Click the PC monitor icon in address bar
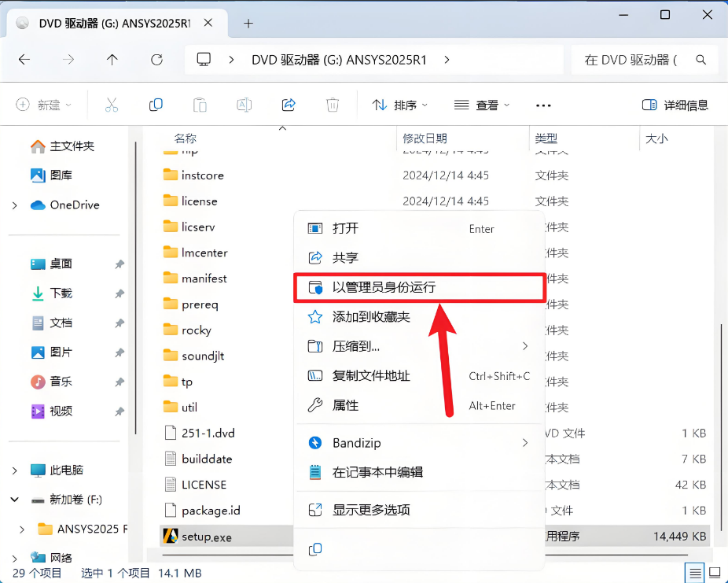728x583 pixels. pos(204,60)
